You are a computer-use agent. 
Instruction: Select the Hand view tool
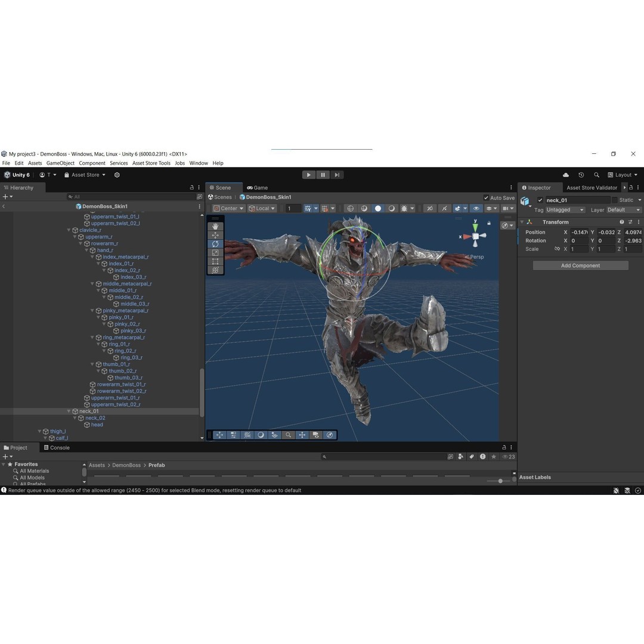point(215,227)
